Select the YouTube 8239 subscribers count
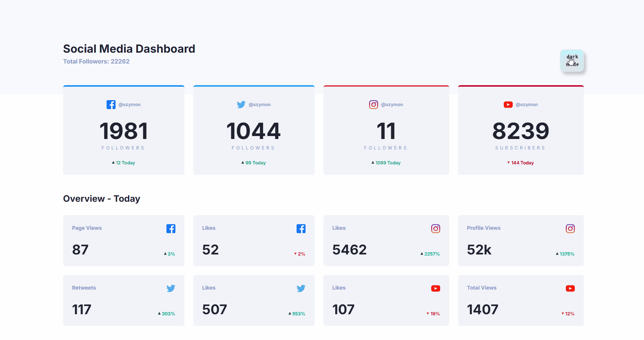The image size is (644, 340). point(521,131)
